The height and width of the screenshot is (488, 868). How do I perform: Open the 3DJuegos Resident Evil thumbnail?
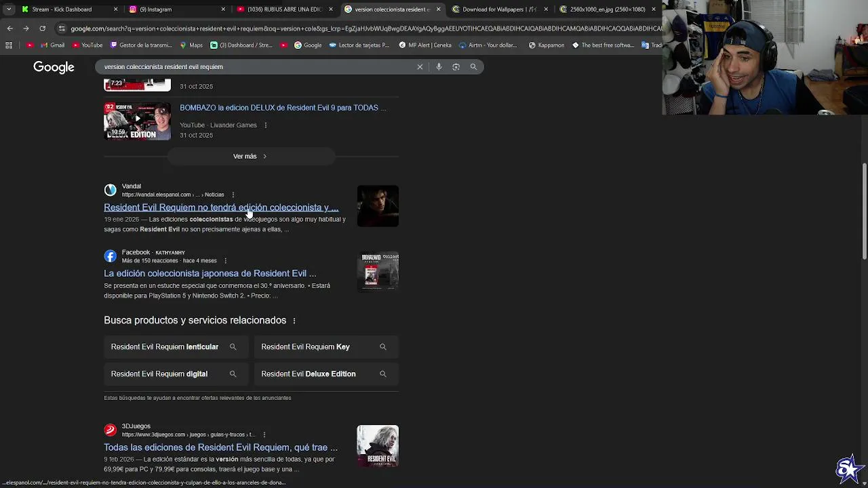coord(378,446)
